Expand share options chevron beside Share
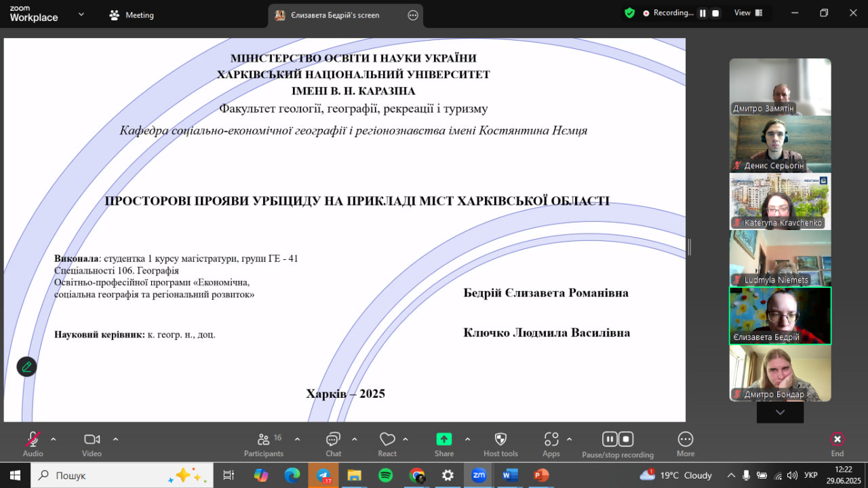Screen dimensions: 868x488 (467, 439)
